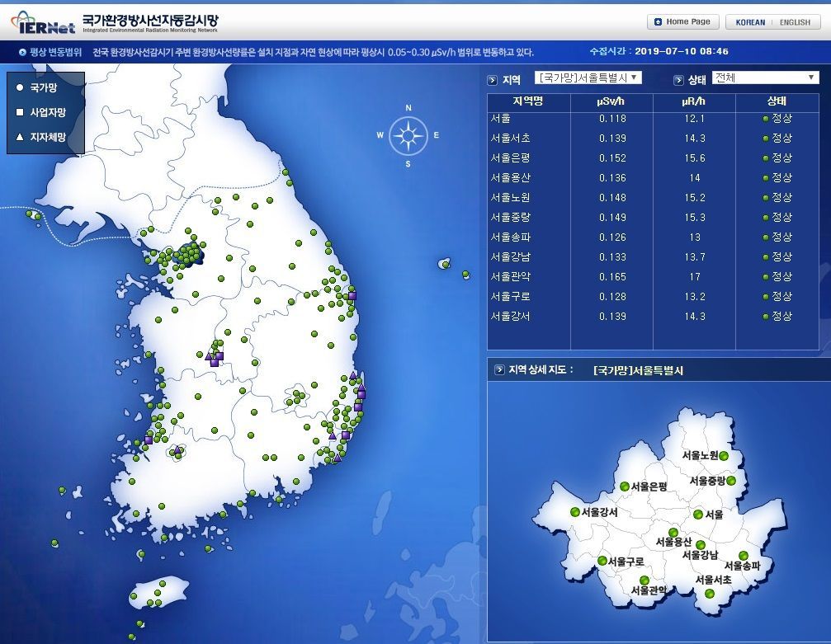The image size is (831, 644).
Task: Open the 지역 region dropdown
Action: [588, 78]
